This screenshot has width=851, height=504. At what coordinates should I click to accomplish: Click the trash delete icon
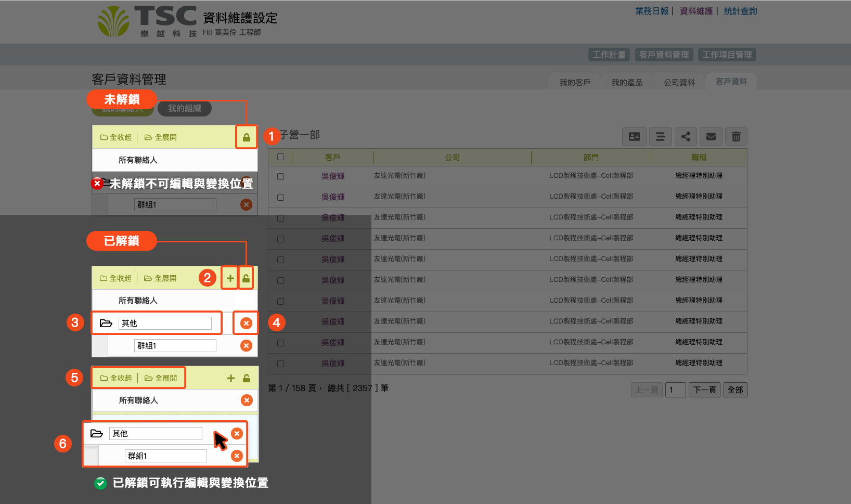click(x=736, y=137)
